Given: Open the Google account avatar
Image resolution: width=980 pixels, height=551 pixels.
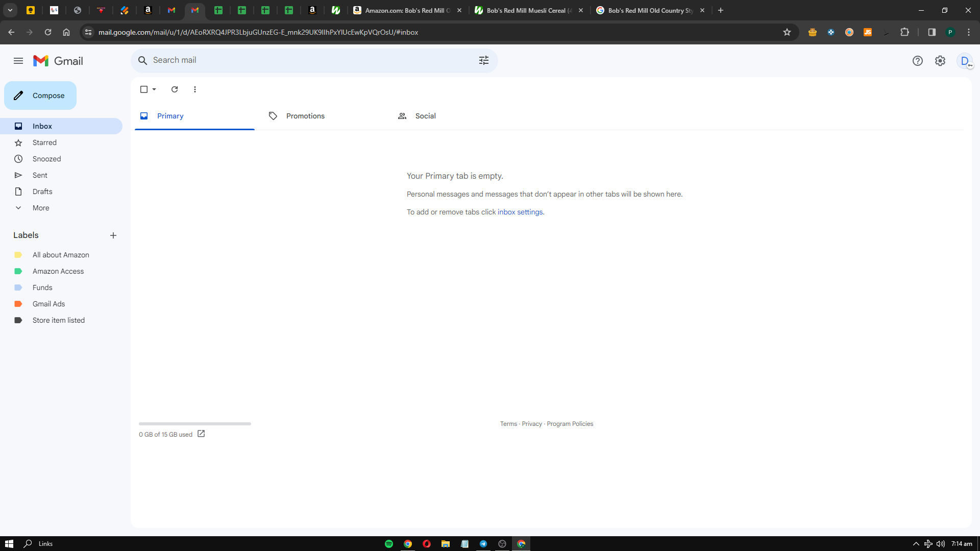Looking at the screenshot, I should (965, 61).
